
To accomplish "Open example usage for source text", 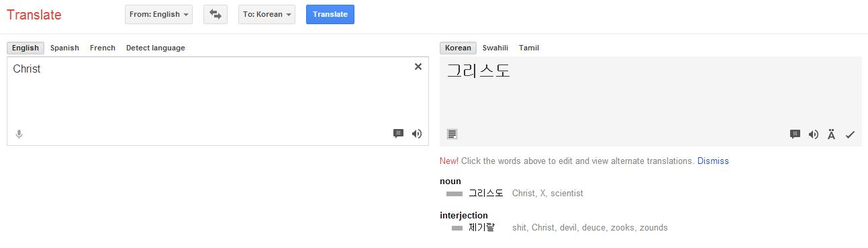I will tap(398, 134).
